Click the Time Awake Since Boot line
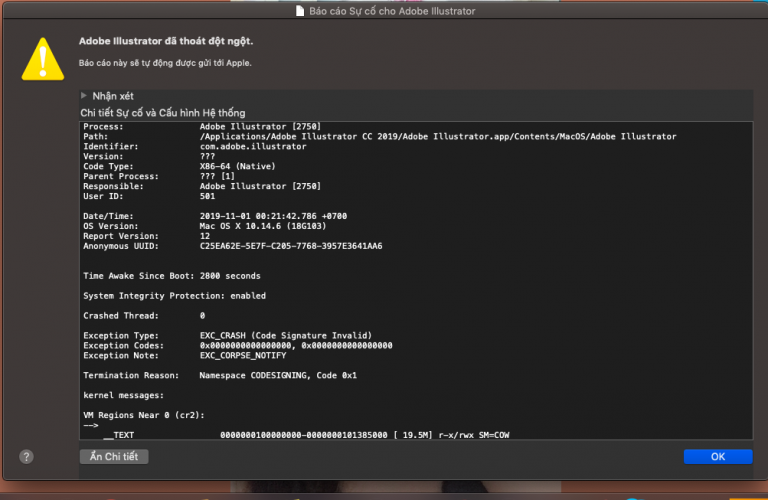The image size is (768, 500). (172, 276)
